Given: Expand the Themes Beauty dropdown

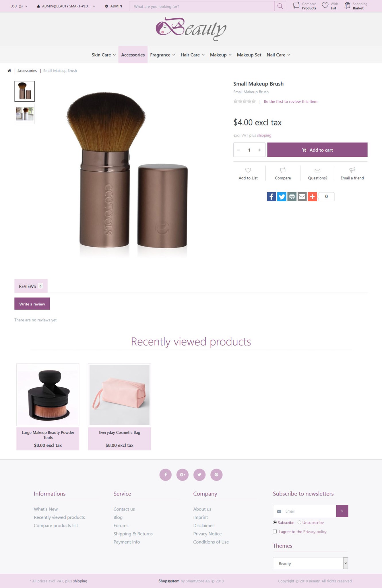Looking at the screenshot, I should pos(310,563).
